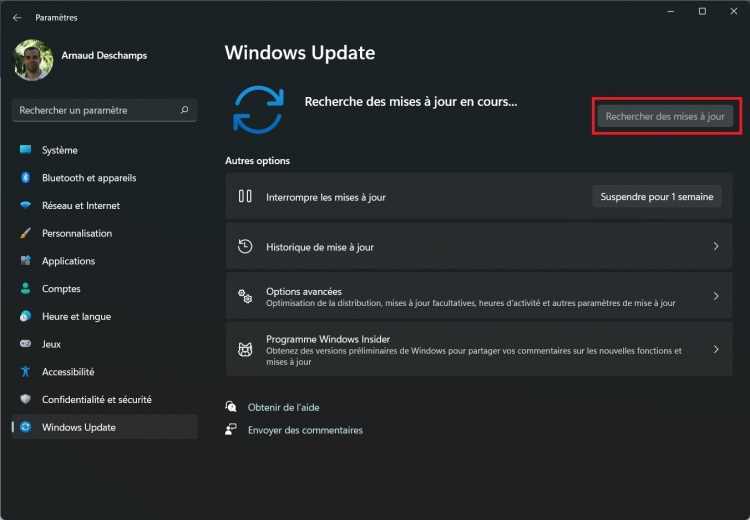Open Confidentialité et sécurité label
Image resolution: width=750 pixels, height=520 pixels.
[x=97, y=399]
